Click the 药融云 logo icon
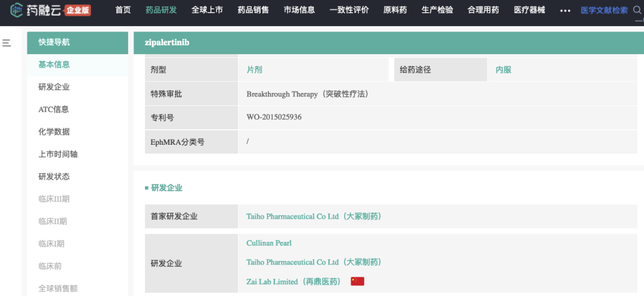Viewport: 644px width, 296px height. click(17, 10)
